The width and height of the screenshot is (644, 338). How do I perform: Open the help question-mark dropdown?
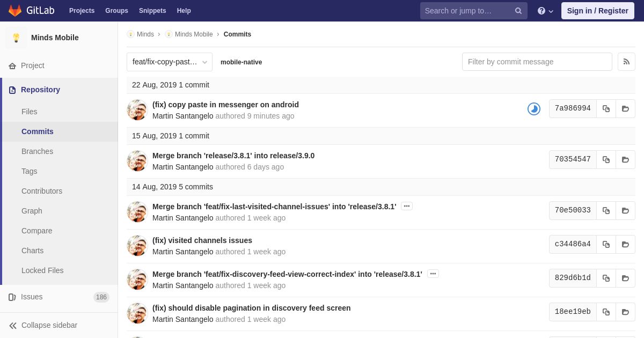coord(545,11)
